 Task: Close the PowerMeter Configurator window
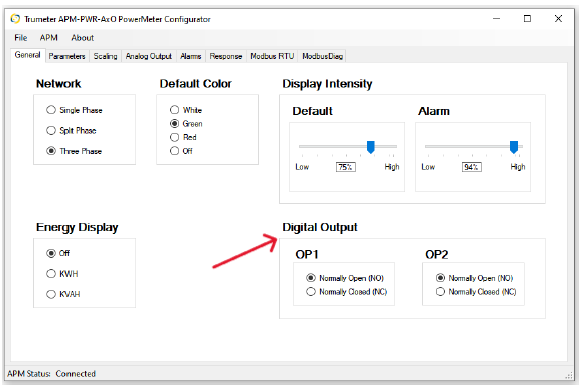click(559, 18)
